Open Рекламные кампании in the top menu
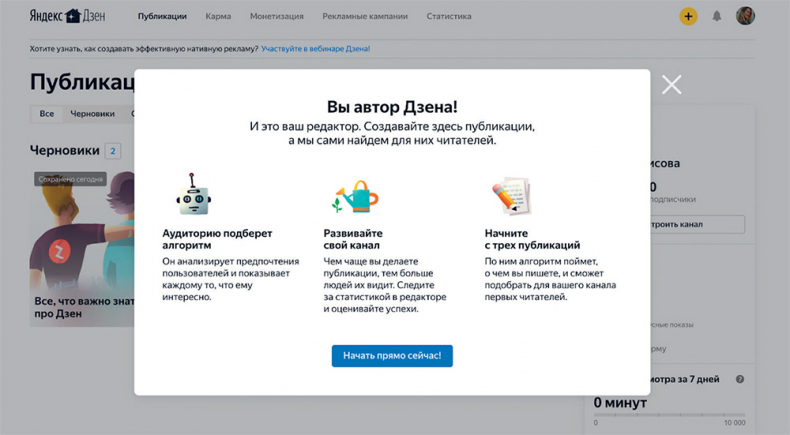Viewport: 790px width, 435px height. 366,17
